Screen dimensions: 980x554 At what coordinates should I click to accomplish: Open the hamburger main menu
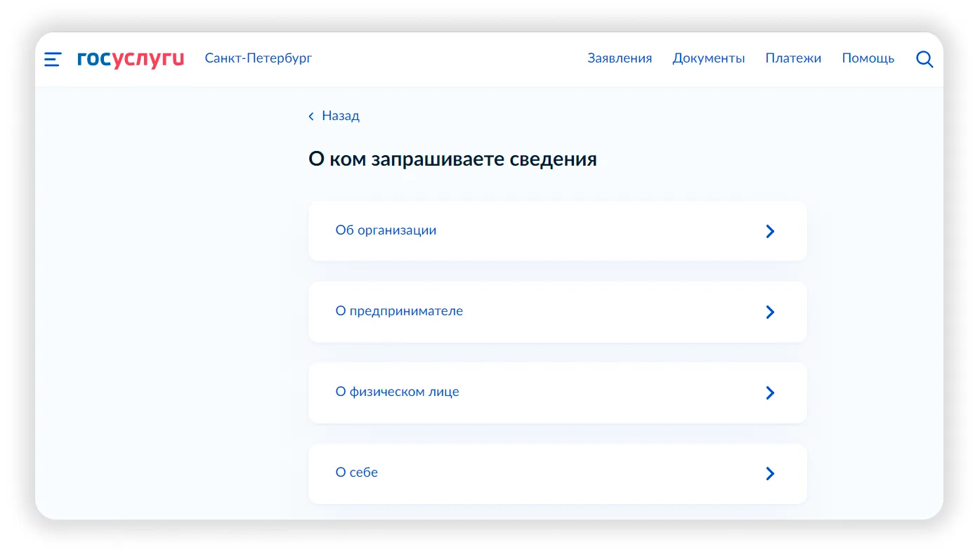[x=53, y=59]
